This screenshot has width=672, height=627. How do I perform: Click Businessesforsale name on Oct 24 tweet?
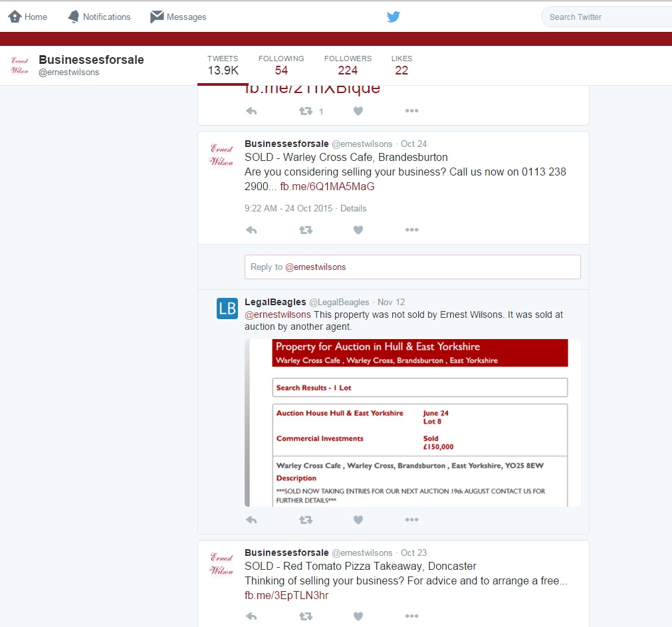click(286, 144)
